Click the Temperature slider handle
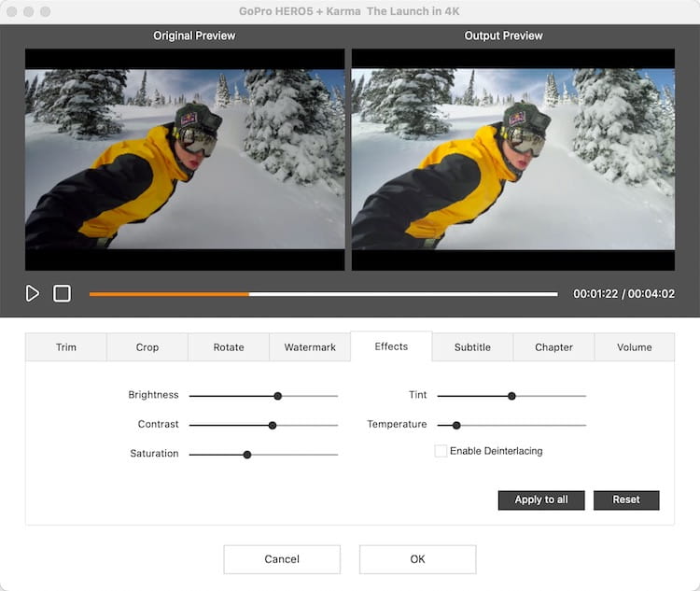Image resolution: width=700 pixels, height=591 pixels. [x=456, y=425]
